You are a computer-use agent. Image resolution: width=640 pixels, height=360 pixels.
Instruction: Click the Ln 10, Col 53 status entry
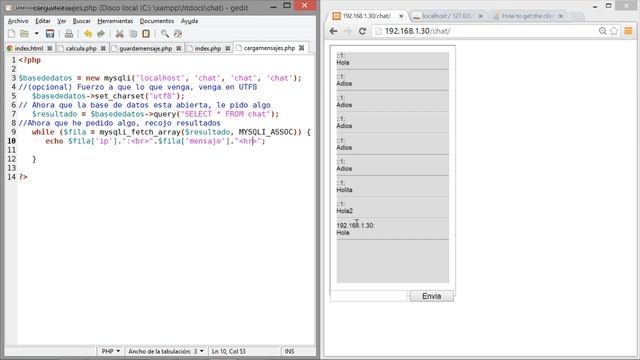click(x=229, y=351)
